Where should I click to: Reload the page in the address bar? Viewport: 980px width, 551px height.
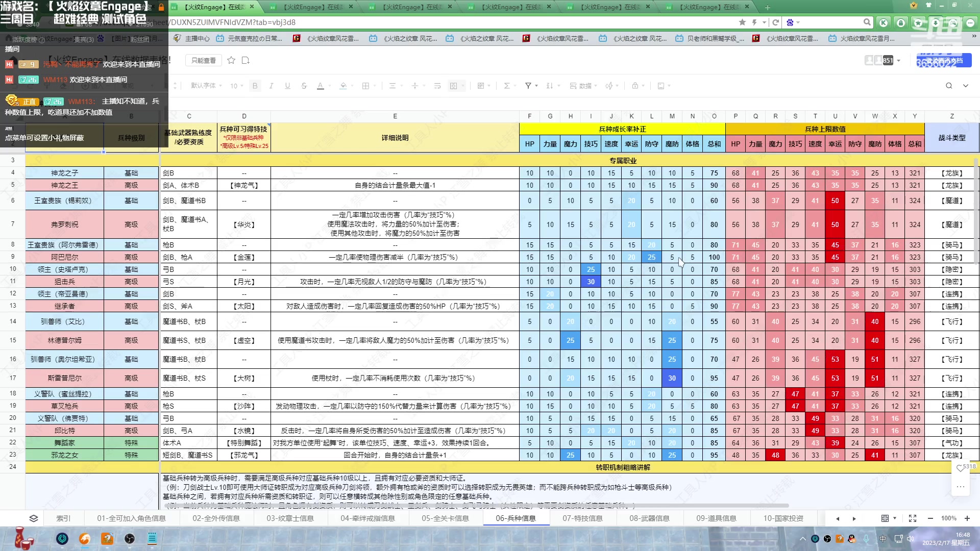tap(775, 22)
